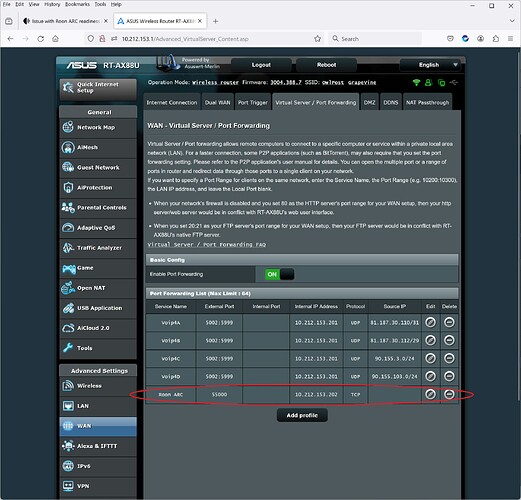Image resolution: width=521 pixels, height=500 pixels.
Task: Open the Network Map sidebar item
Action: point(98,127)
